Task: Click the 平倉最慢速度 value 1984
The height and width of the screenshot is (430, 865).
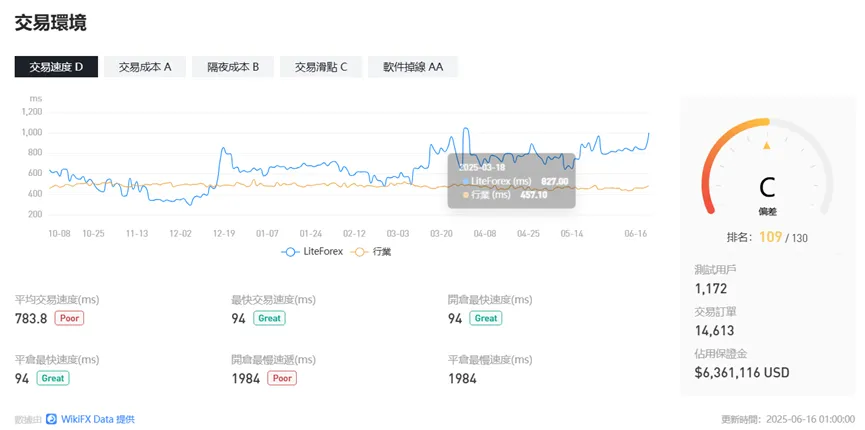Action: (x=462, y=379)
